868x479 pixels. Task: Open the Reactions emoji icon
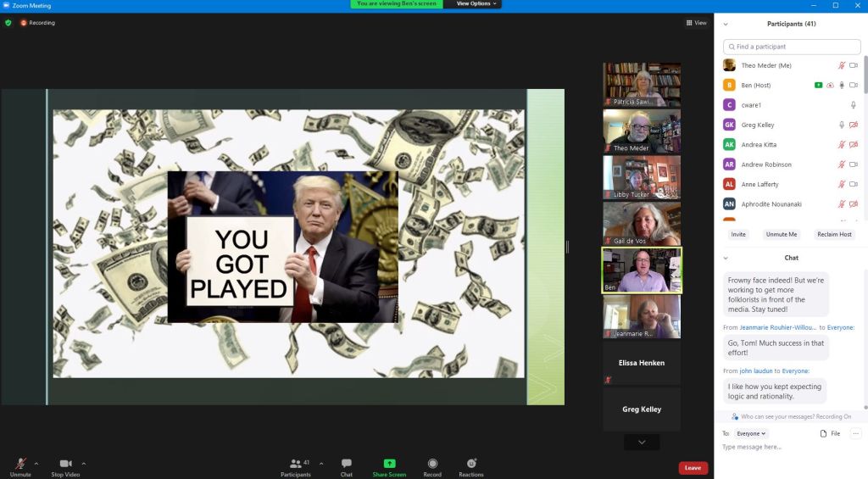tap(471, 464)
